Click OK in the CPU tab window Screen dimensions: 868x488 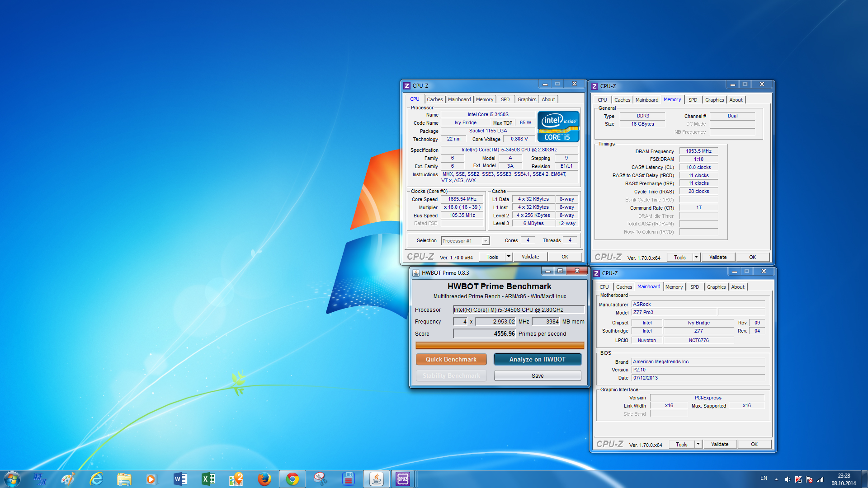tap(565, 257)
